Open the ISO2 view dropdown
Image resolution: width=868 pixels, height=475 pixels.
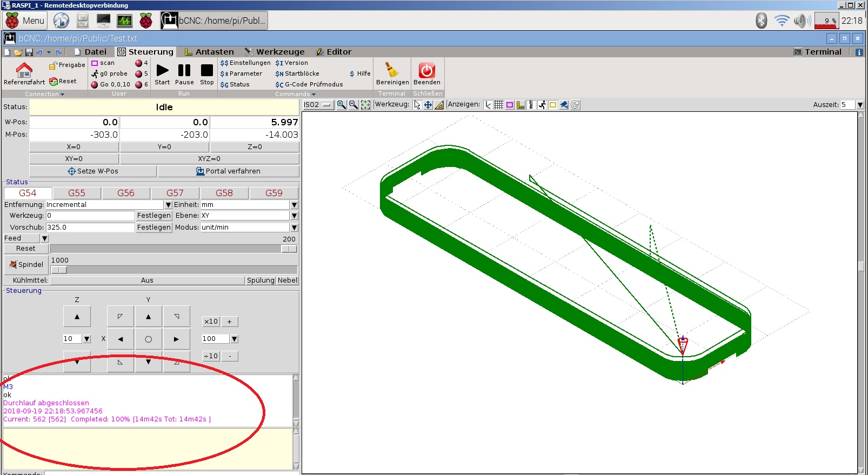[x=318, y=105]
